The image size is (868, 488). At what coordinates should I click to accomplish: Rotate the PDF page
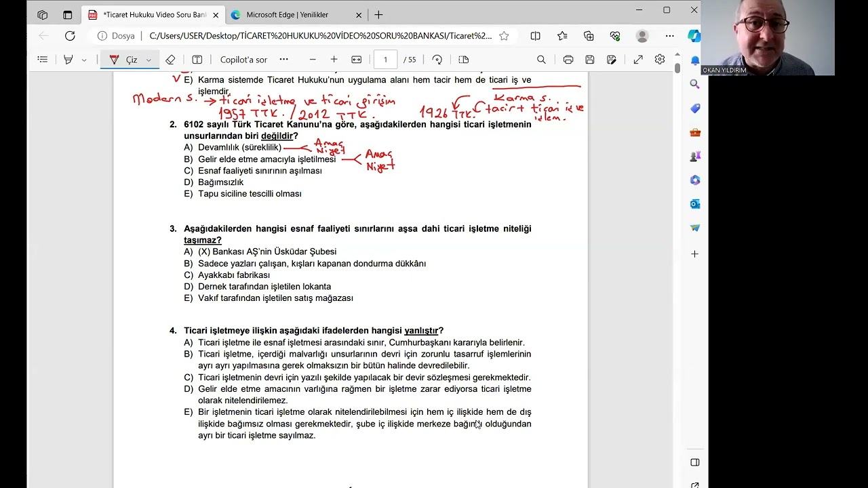[x=437, y=60]
